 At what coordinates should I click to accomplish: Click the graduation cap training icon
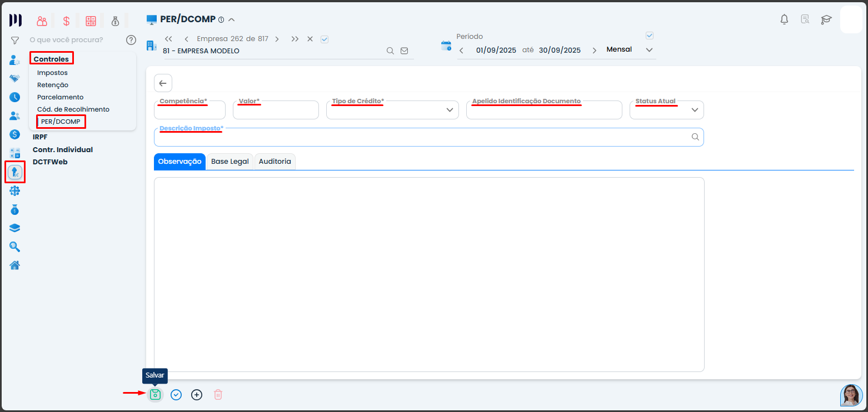[x=826, y=19]
